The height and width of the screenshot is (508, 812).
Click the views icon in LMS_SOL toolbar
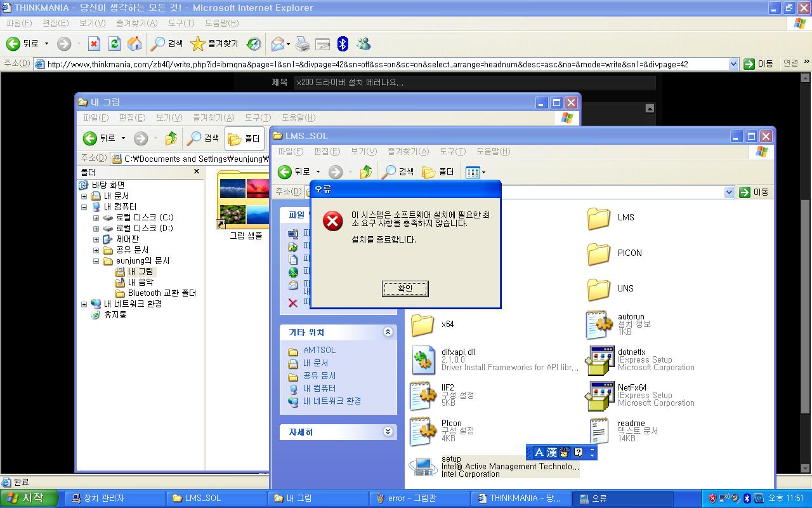pyautogui.click(x=473, y=172)
